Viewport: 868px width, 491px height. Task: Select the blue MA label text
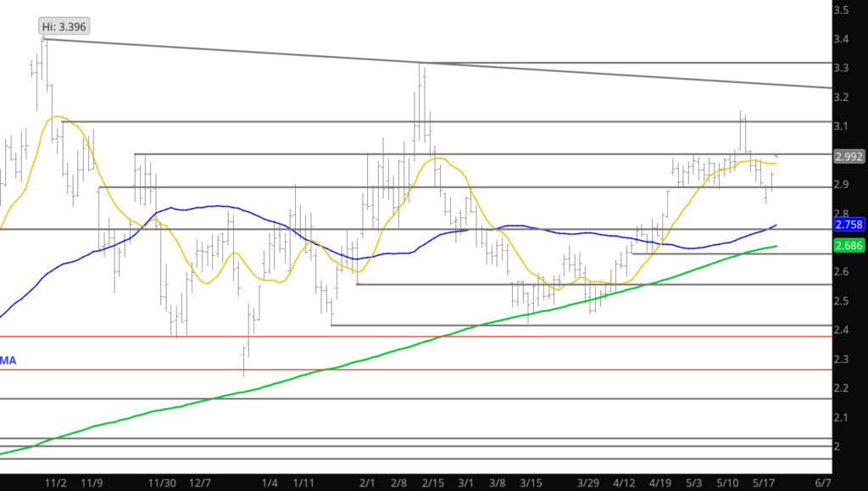(x=8, y=361)
